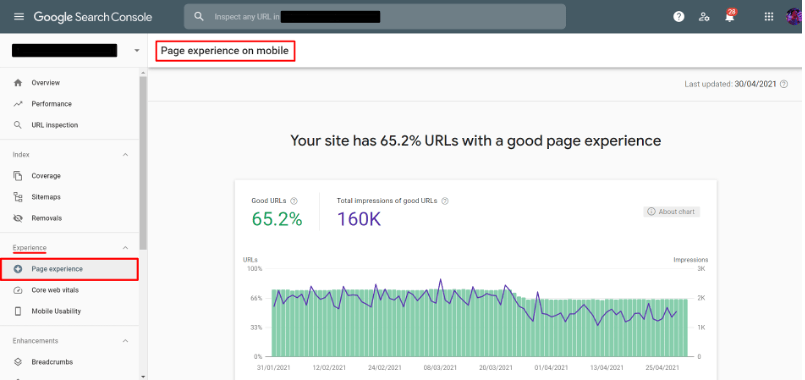Click the user account avatar
The height and width of the screenshot is (380, 805).
click(x=794, y=16)
